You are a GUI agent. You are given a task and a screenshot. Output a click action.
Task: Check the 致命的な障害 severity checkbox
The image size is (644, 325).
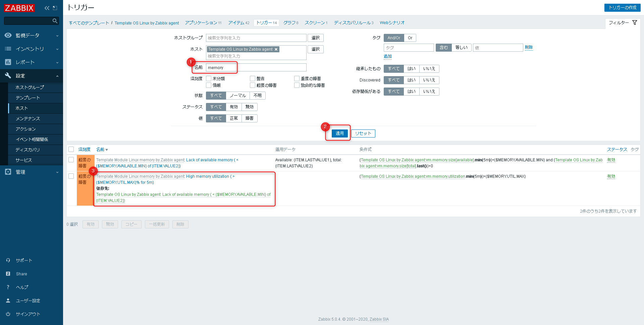click(x=297, y=85)
